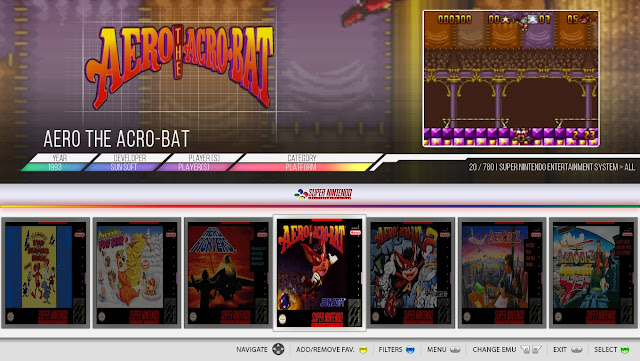The width and height of the screenshot is (640, 361).
Task: Click the Year value 1993
Action: tap(55, 167)
